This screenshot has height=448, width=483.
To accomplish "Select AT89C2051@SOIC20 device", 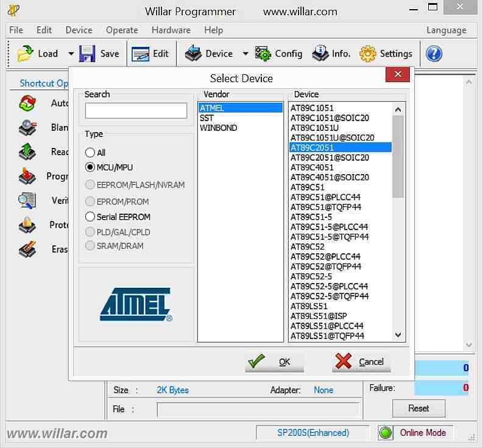I will click(340, 157).
